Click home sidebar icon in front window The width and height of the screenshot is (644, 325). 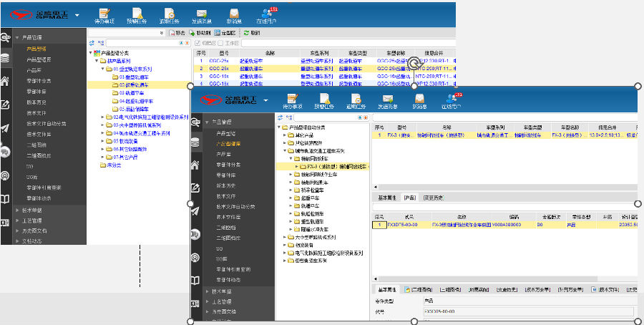[195, 165]
